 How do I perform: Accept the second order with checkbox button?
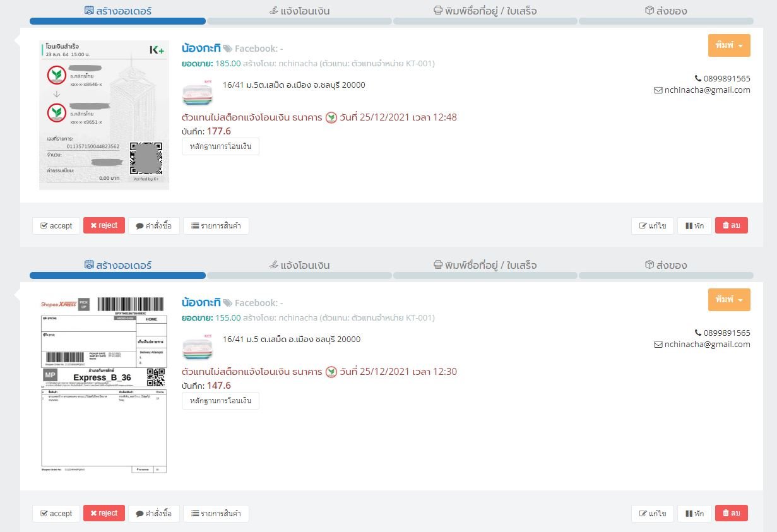[x=56, y=514]
